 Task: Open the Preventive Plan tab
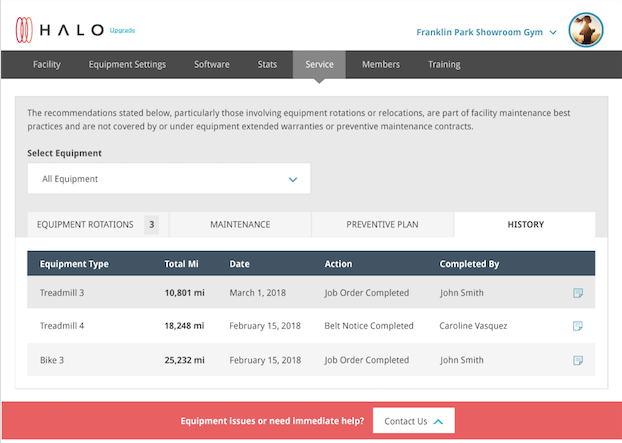click(382, 225)
